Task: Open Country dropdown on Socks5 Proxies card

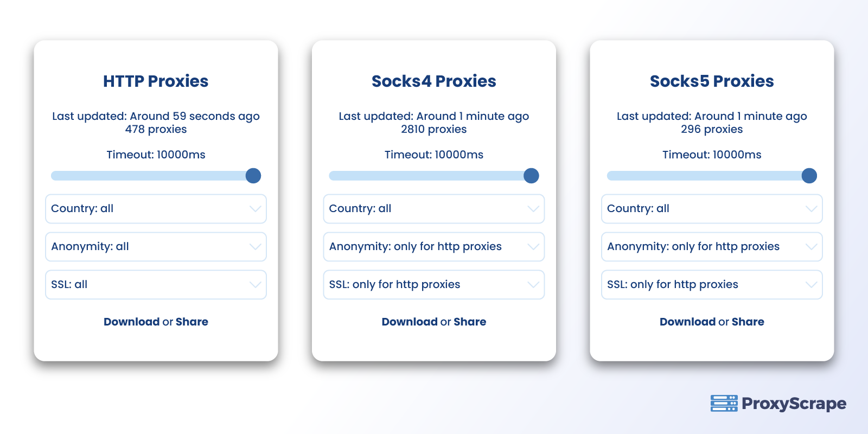Action: coord(711,209)
